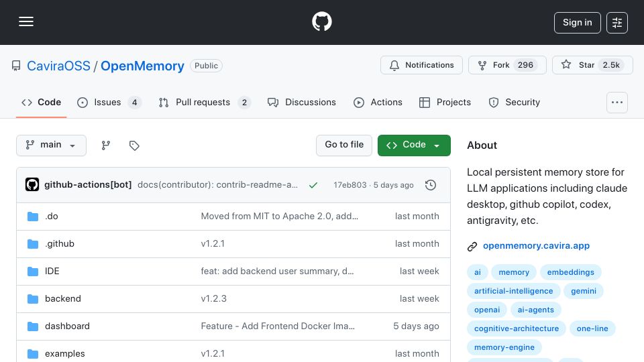Click the Sign in button
Viewport: 644px width, 362px height.
[x=577, y=23]
